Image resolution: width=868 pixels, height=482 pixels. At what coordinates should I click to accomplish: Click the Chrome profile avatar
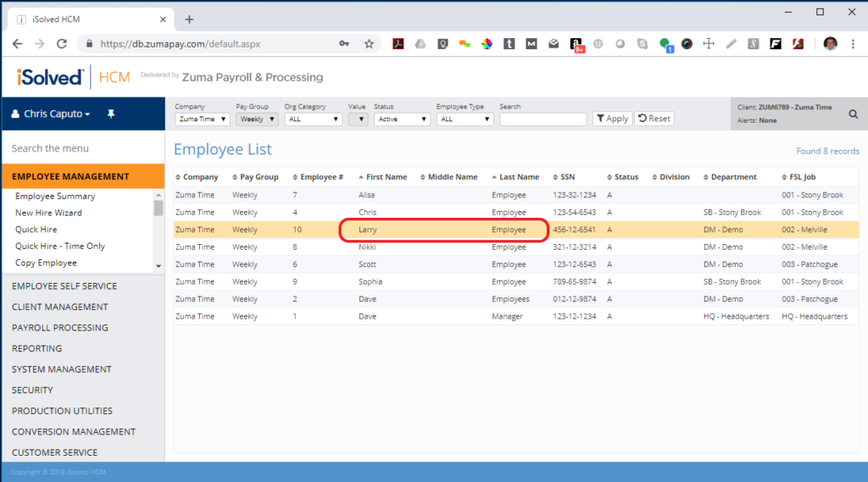[830, 43]
